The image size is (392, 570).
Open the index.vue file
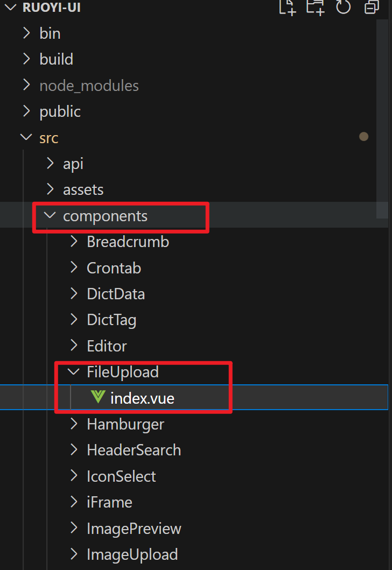(x=142, y=398)
